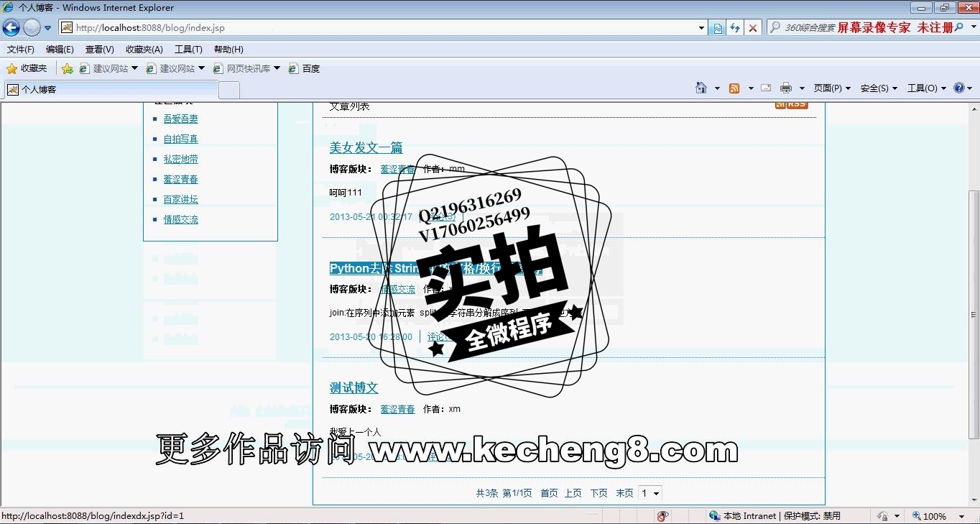Image resolution: width=980 pixels, height=524 pixels.
Task: Click the Read Mail envelope icon
Action: tap(766, 88)
